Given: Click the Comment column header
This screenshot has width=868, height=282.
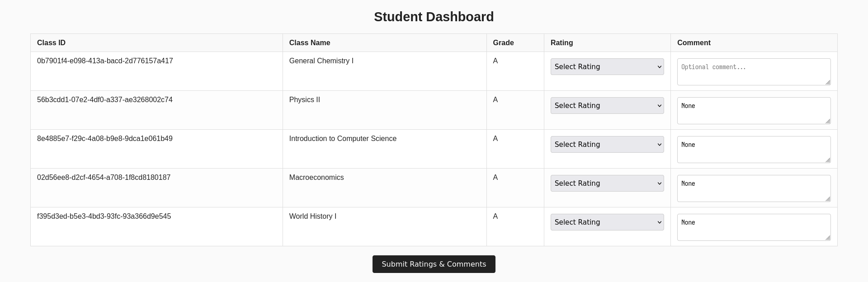Looking at the screenshot, I should tap(693, 42).
